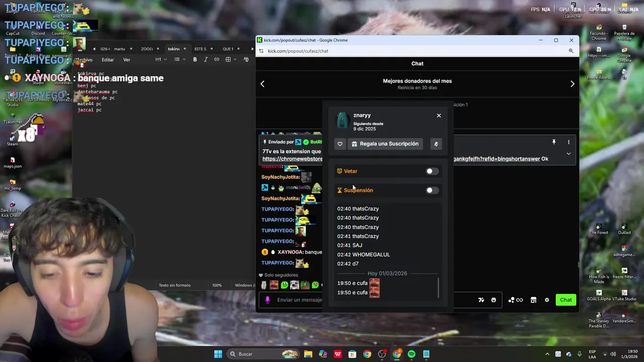Click the taskbar Buscar search box
644x362 pixels.
(263, 354)
